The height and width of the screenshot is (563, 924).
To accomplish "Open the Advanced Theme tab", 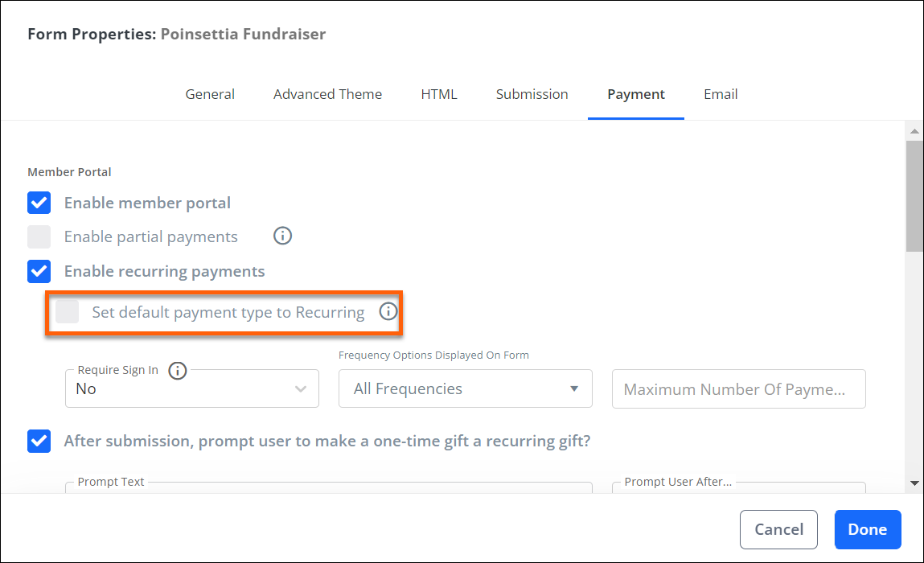I will [x=327, y=94].
